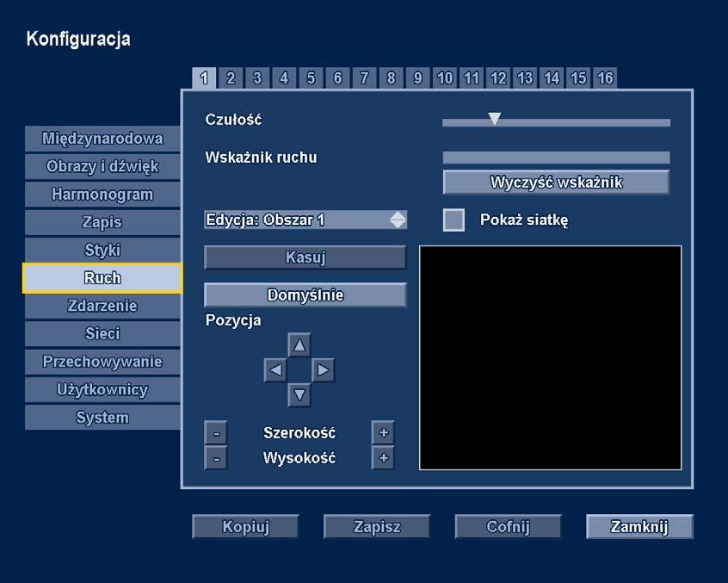The height and width of the screenshot is (583, 728).
Task: Open the Przechowywanie section
Action: click(x=102, y=362)
